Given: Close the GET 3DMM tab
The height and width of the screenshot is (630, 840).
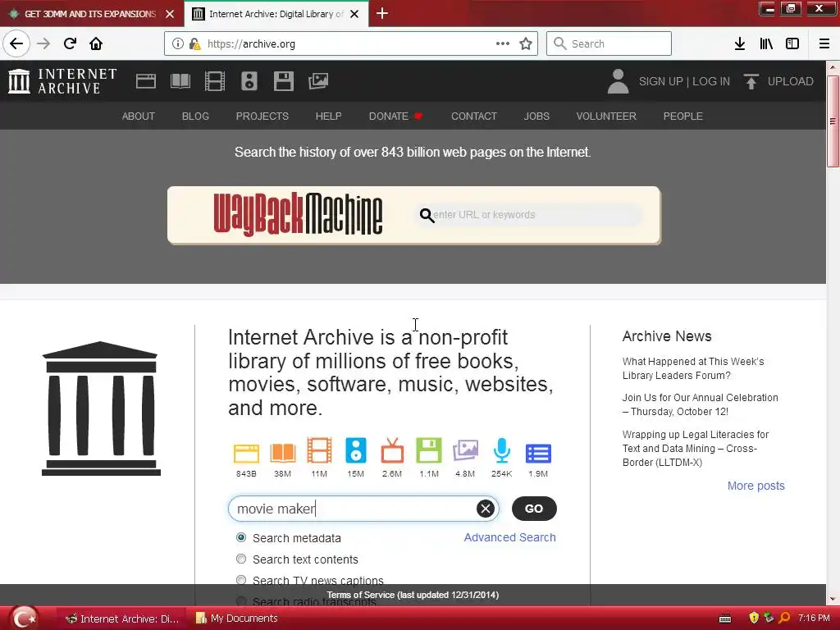Looking at the screenshot, I should pos(170,14).
